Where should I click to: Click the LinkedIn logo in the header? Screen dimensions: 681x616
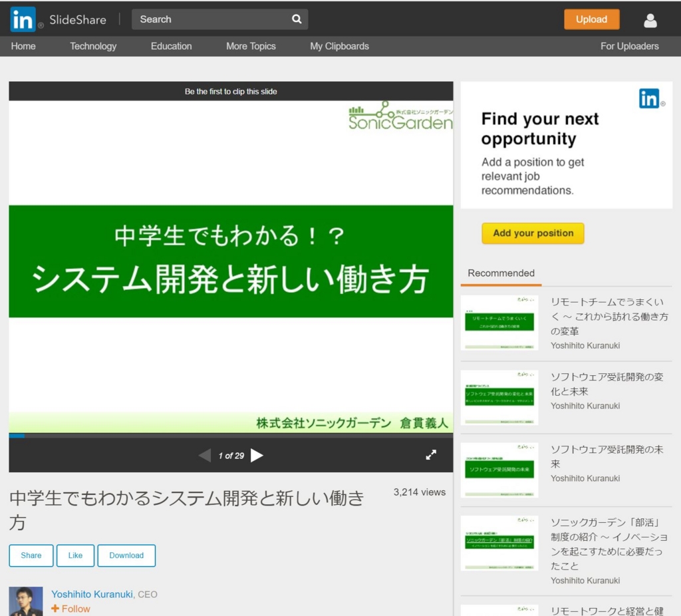23,19
